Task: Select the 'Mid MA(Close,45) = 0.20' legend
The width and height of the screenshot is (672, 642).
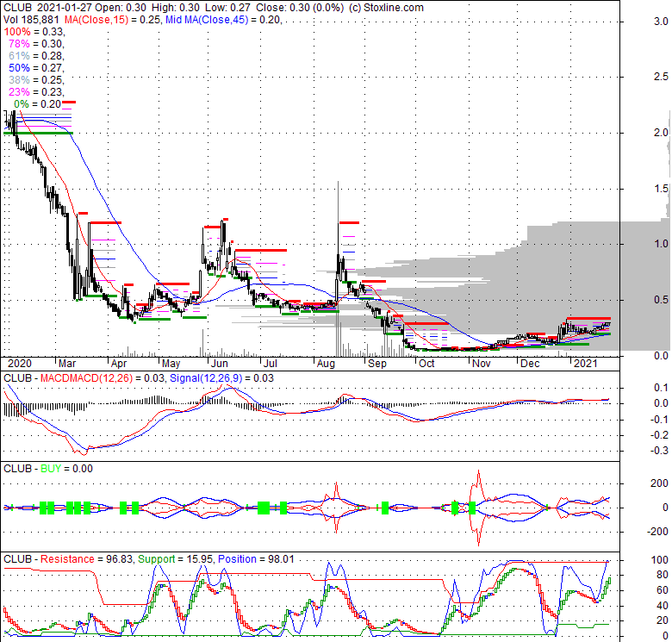Action: (223, 20)
